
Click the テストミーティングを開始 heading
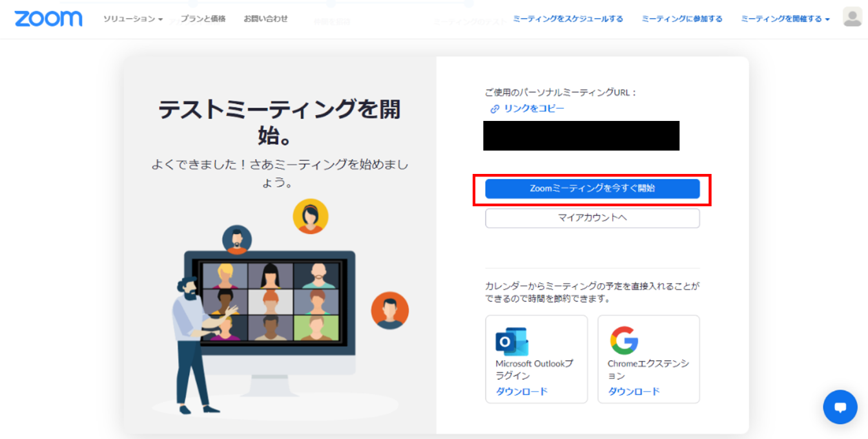280,122
